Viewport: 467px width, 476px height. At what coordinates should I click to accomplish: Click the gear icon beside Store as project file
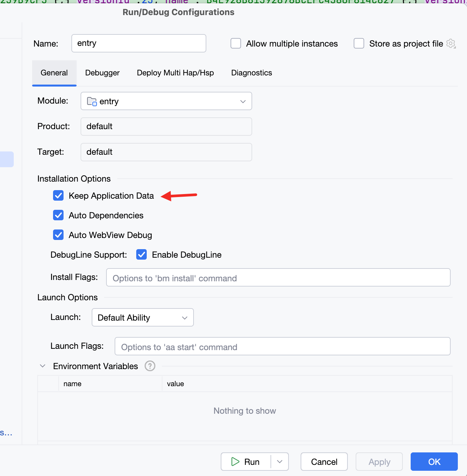451,44
